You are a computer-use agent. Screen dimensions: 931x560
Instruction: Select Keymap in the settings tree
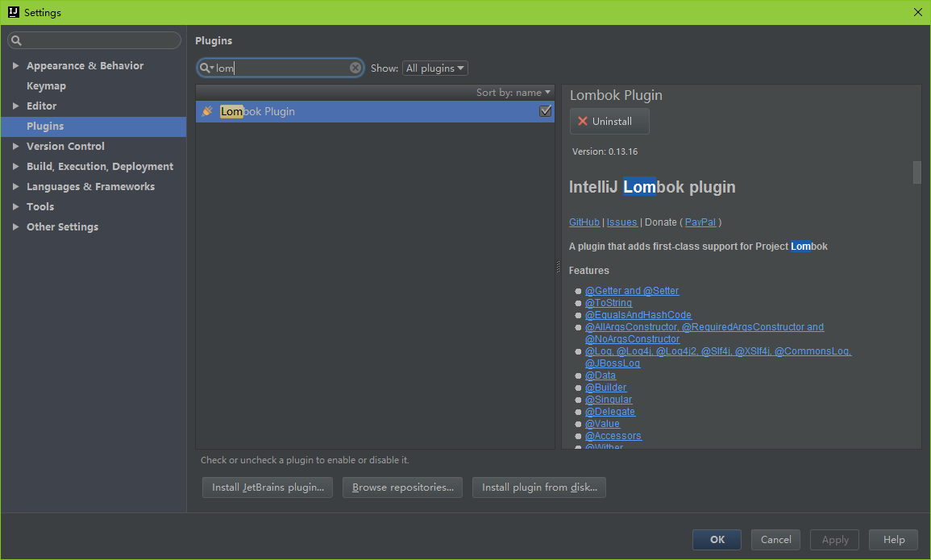point(46,86)
